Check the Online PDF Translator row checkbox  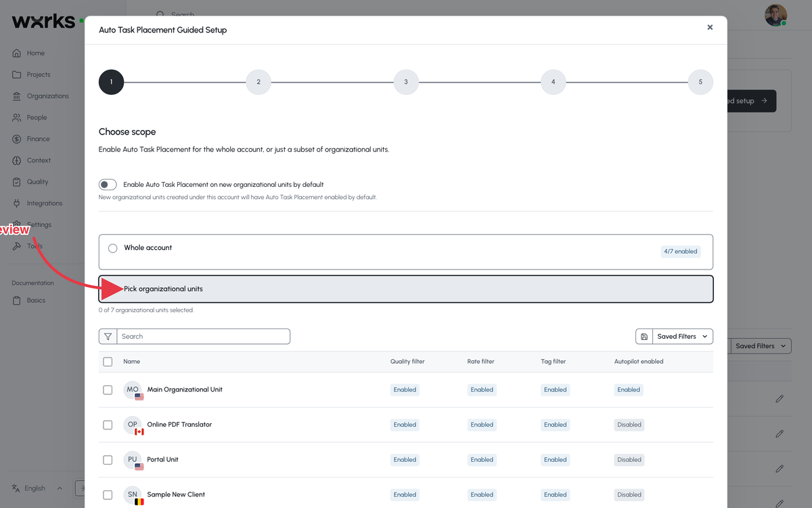(108, 425)
